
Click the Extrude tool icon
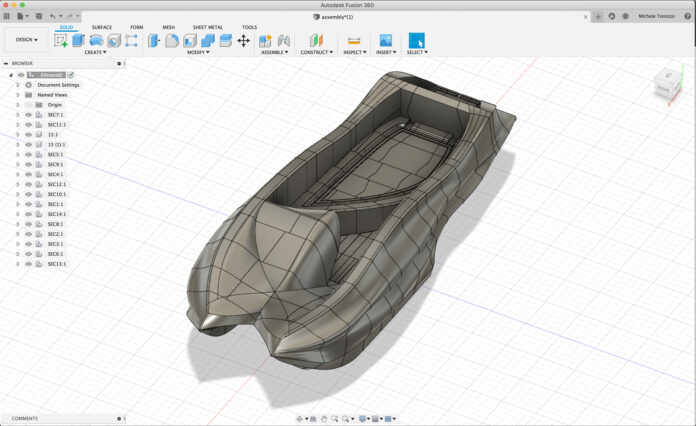tap(78, 41)
